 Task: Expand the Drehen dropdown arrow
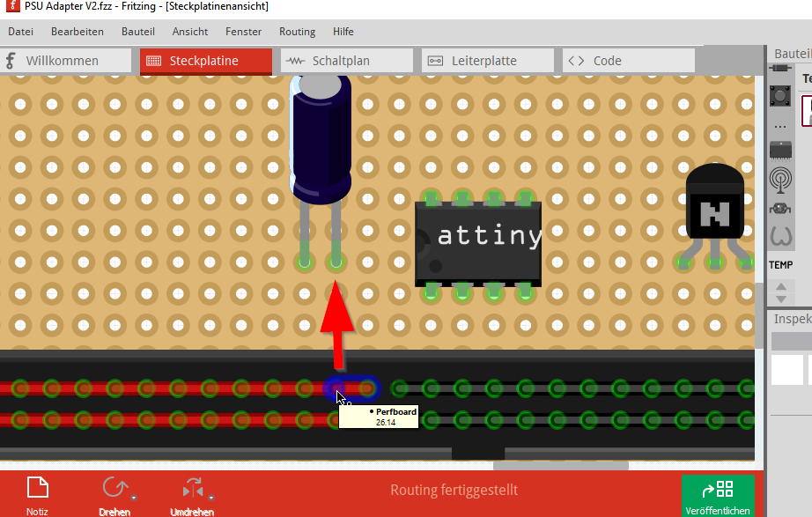point(134,498)
